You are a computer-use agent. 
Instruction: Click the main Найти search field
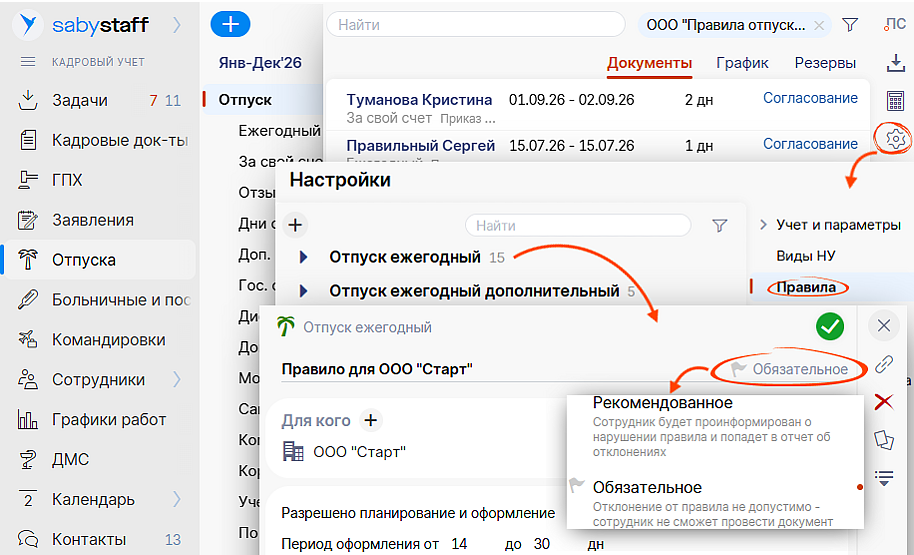coord(476,25)
